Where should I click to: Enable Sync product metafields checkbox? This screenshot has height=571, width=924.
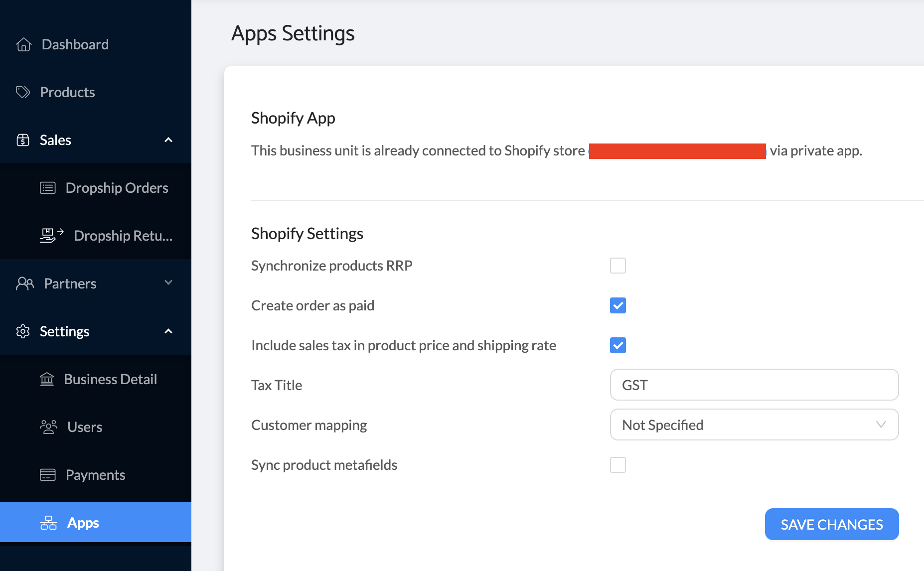[x=618, y=465]
